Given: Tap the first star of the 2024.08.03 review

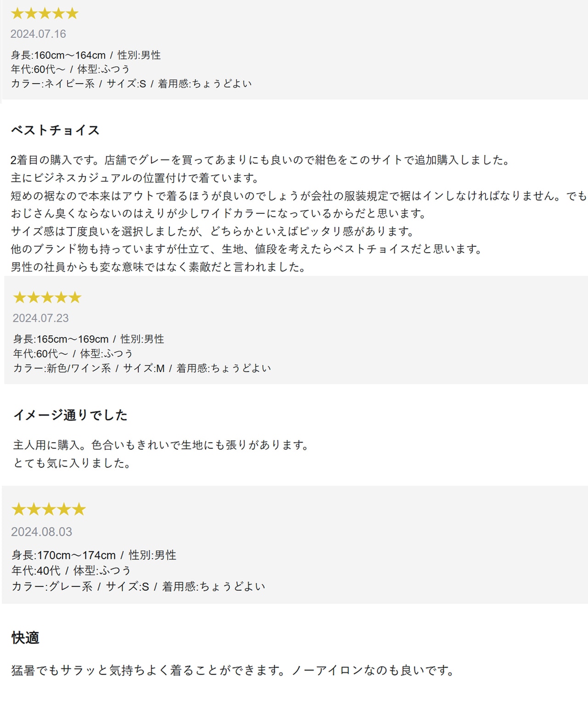Looking at the screenshot, I should (18, 509).
